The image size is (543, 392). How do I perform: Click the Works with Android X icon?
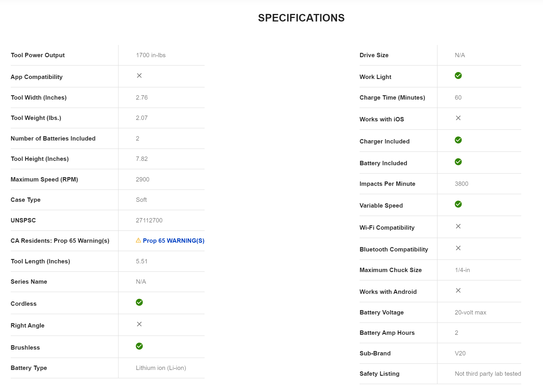pyautogui.click(x=458, y=290)
